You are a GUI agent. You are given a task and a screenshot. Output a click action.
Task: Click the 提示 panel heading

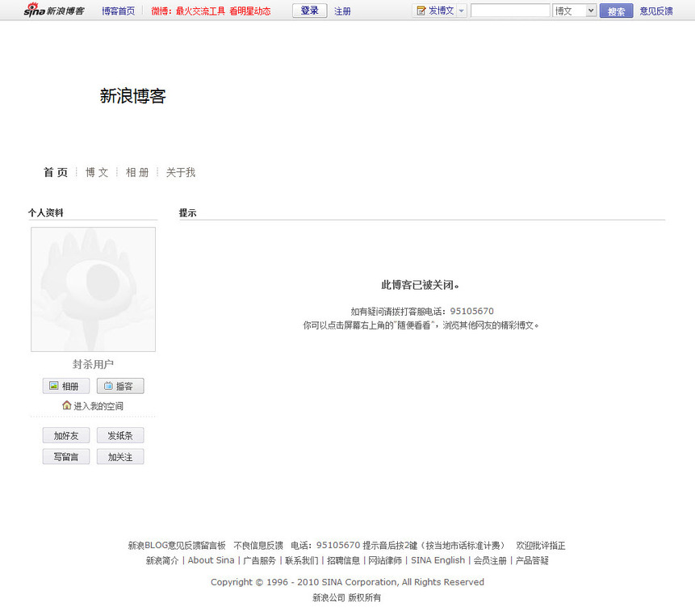click(x=187, y=212)
